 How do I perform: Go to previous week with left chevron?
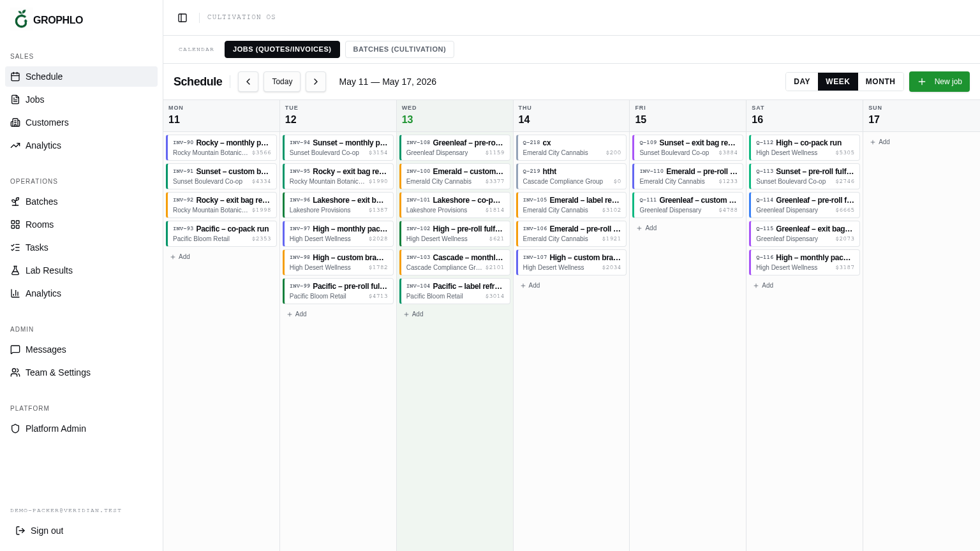[x=248, y=82]
